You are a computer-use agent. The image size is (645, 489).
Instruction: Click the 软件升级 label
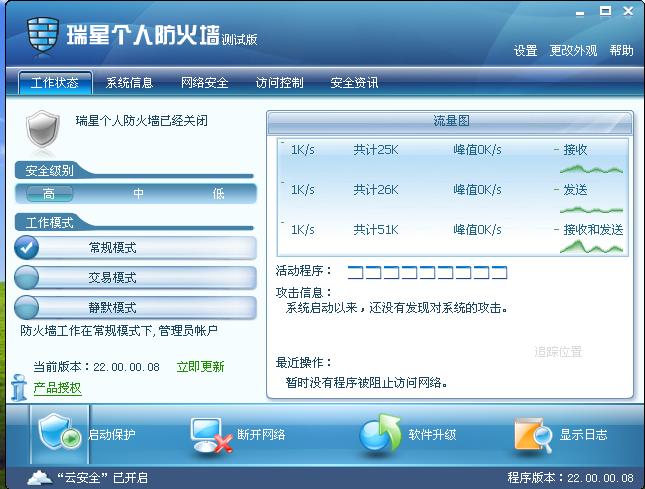click(x=432, y=435)
